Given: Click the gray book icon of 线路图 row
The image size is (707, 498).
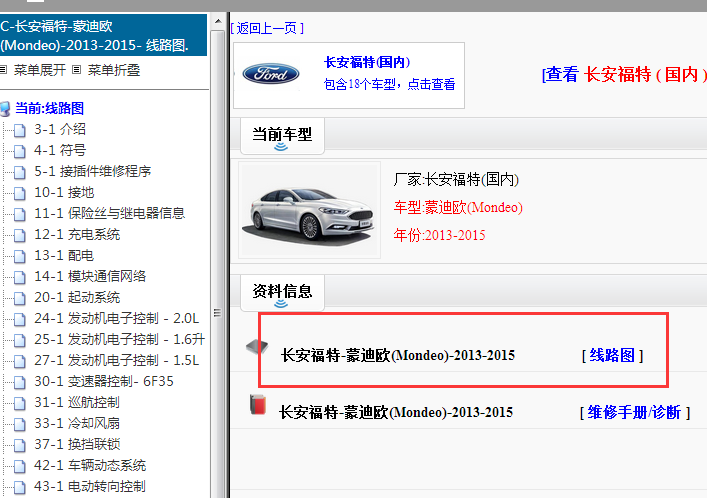Looking at the screenshot, I should (257, 347).
